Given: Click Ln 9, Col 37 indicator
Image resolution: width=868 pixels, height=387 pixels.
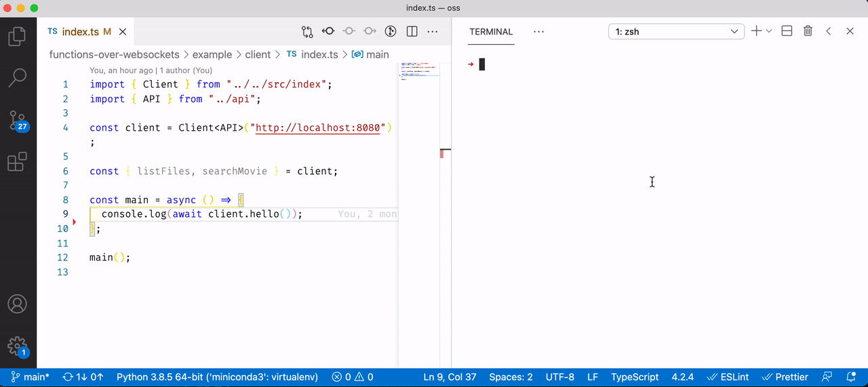Looking at the screenshot, I should (450, 377).
